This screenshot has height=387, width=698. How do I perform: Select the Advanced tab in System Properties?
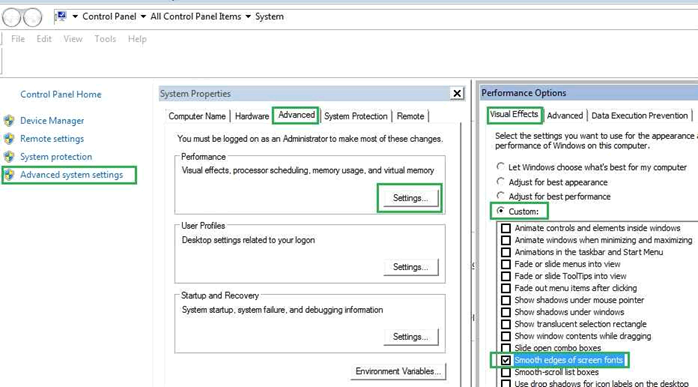pos(296,115)
